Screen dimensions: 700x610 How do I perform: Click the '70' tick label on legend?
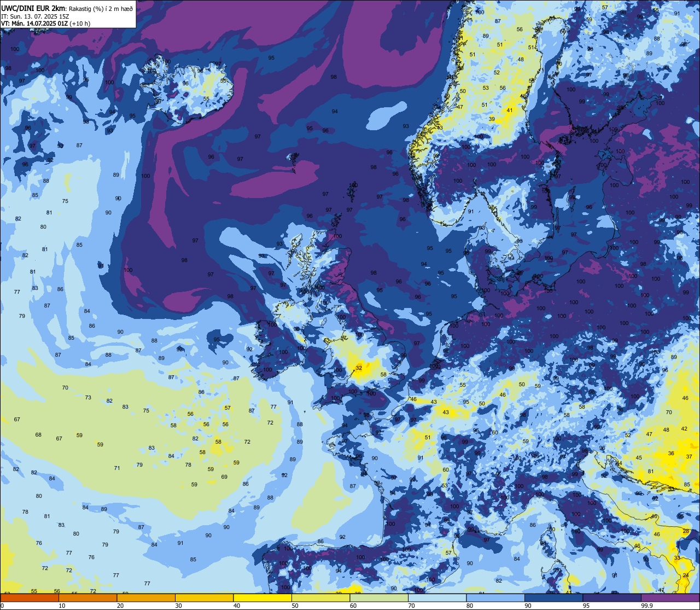[411, 606]
